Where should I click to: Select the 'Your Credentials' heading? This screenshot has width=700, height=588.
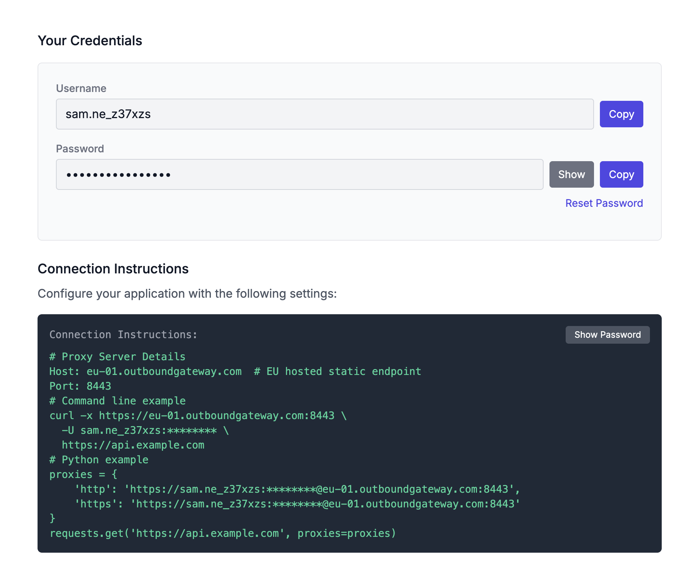point(90,40)
